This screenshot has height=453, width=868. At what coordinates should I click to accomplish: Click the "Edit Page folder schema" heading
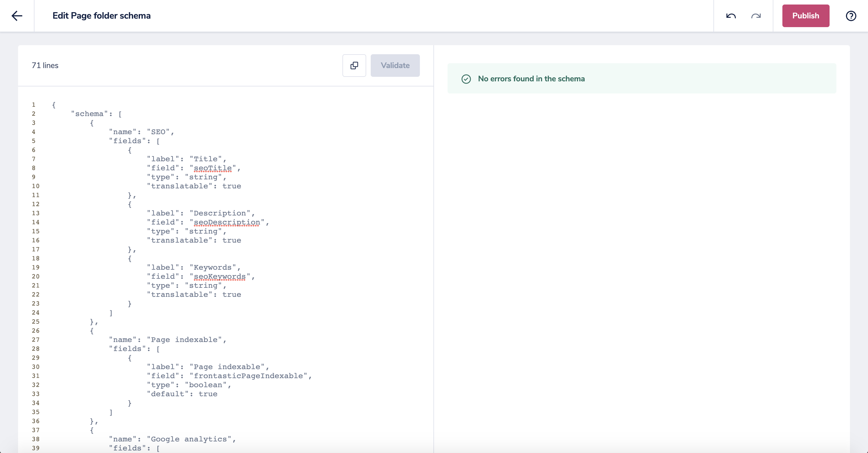(x=101, y=16)
